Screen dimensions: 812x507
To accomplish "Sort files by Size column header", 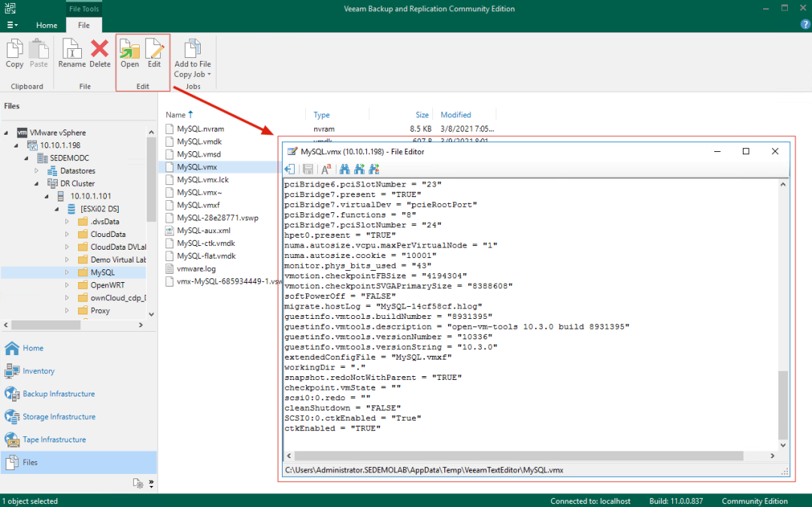I will [x=422, y=114].
